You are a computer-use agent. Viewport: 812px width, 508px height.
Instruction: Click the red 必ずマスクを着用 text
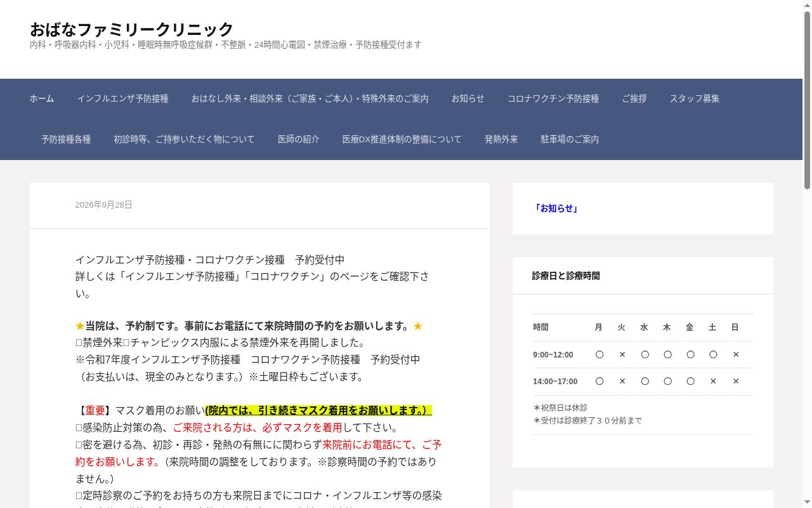tap(257, 427)
